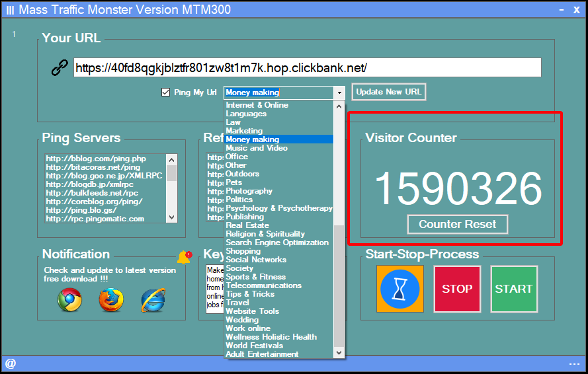Click the green START button

tap(514, 289)
